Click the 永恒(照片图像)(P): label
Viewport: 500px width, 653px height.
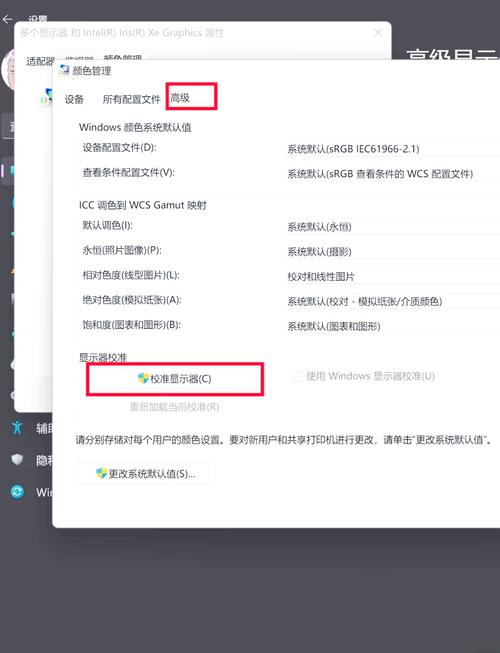click(122, 250)
